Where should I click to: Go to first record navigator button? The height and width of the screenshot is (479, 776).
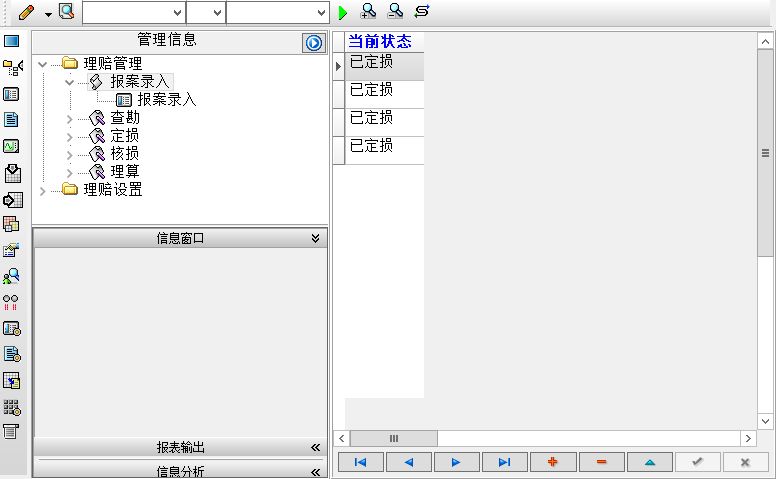click(x=360, y=462)
